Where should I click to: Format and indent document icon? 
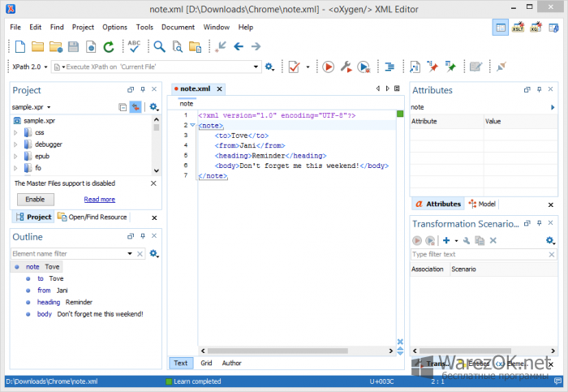pos(389,67)
